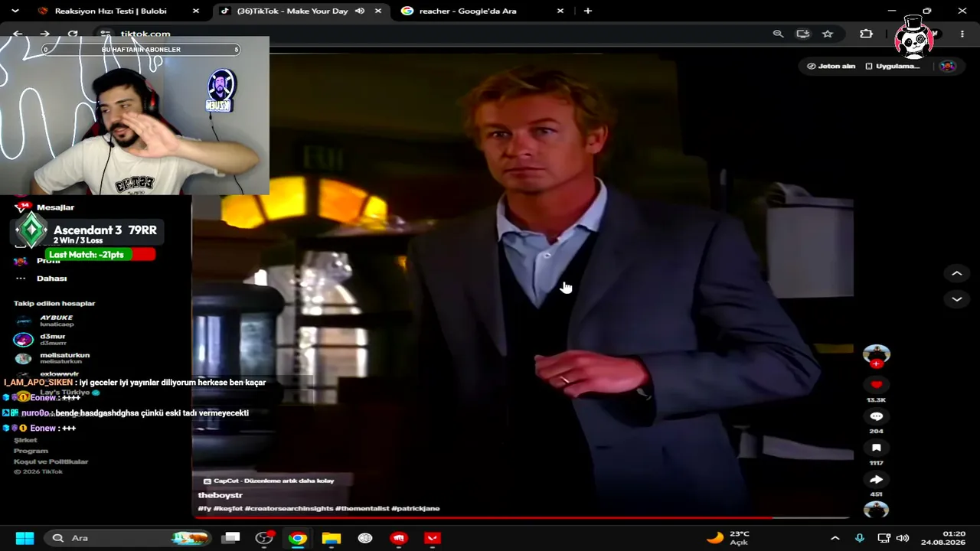Open the OBS Studio taskbar icon
Screen dimensions: 980x551
point(264,538)
